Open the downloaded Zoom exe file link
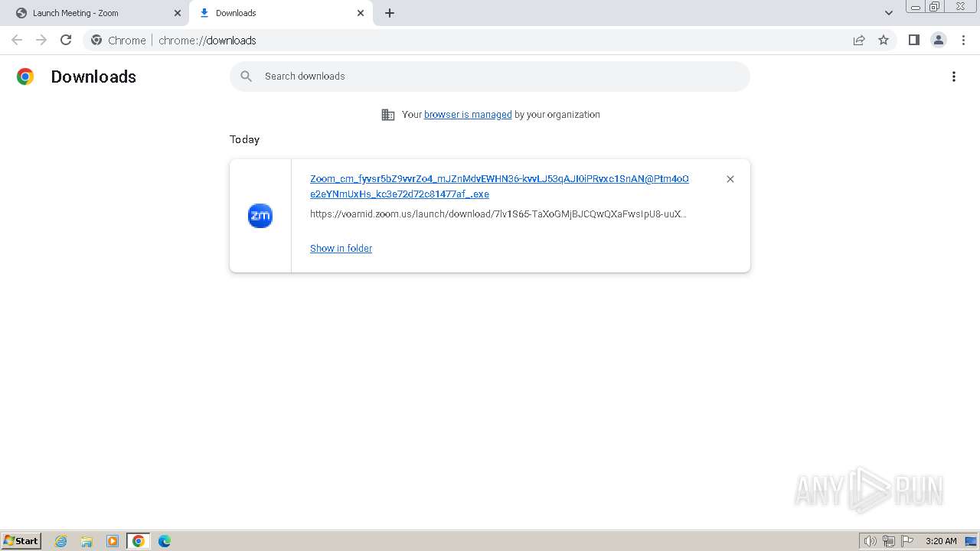 pyautogui.click(x=499, y=186)
